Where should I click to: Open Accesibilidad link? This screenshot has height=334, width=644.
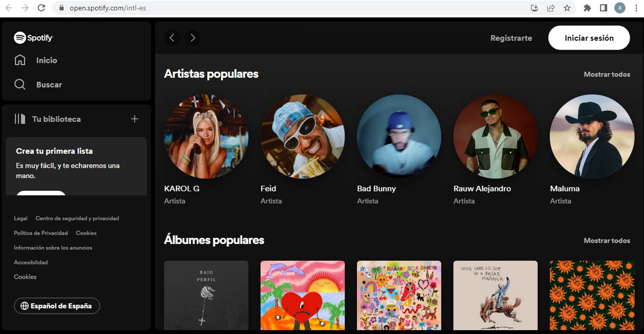31,262
